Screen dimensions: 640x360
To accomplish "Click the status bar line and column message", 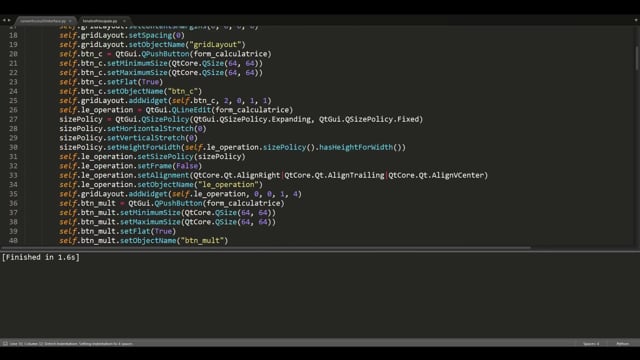I will click(70, 344).
